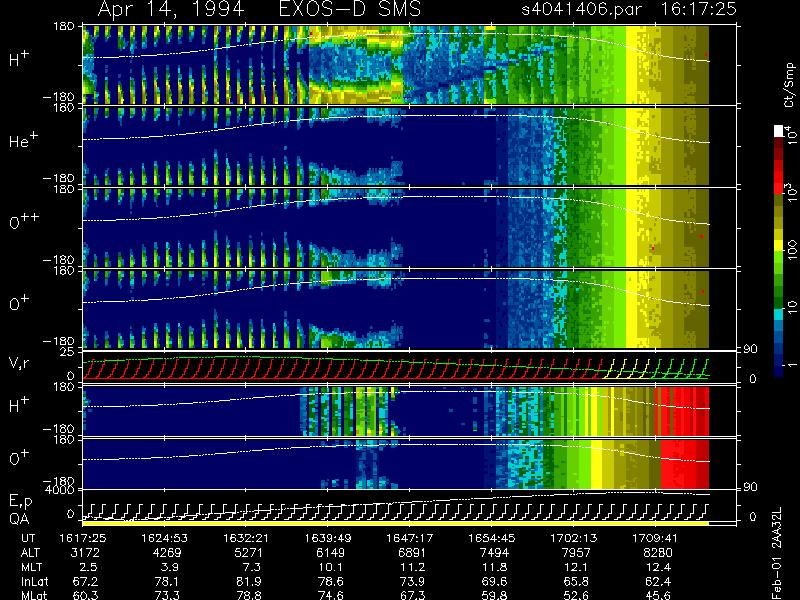
Task: Click the InLat value '62.4'
Action: [x=658, y=582]
